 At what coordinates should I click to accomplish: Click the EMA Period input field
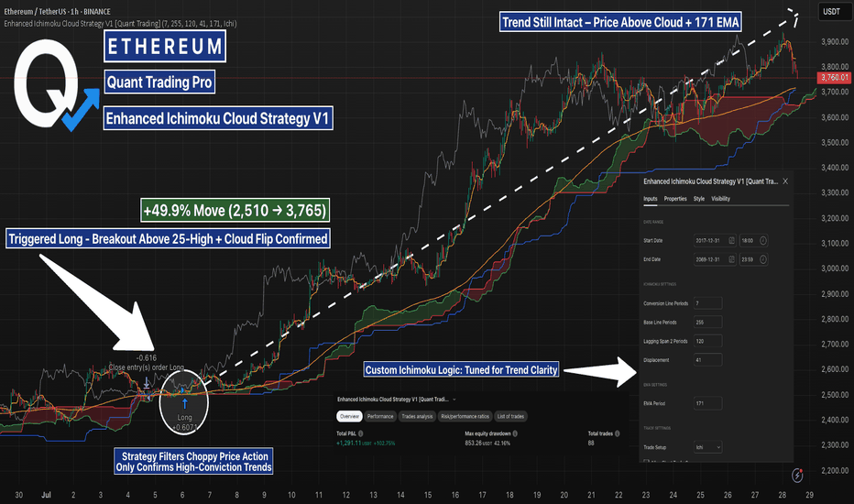(x=708, y=403)
